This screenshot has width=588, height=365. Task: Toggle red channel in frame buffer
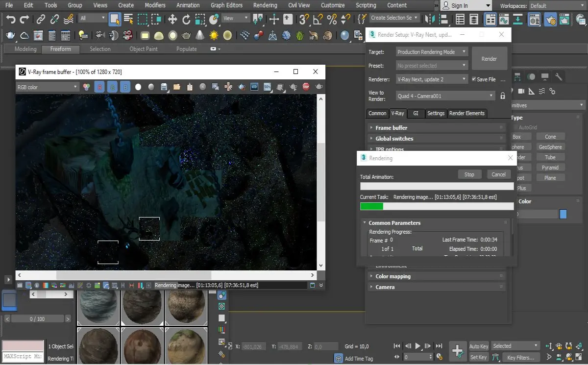coord(99,87)
